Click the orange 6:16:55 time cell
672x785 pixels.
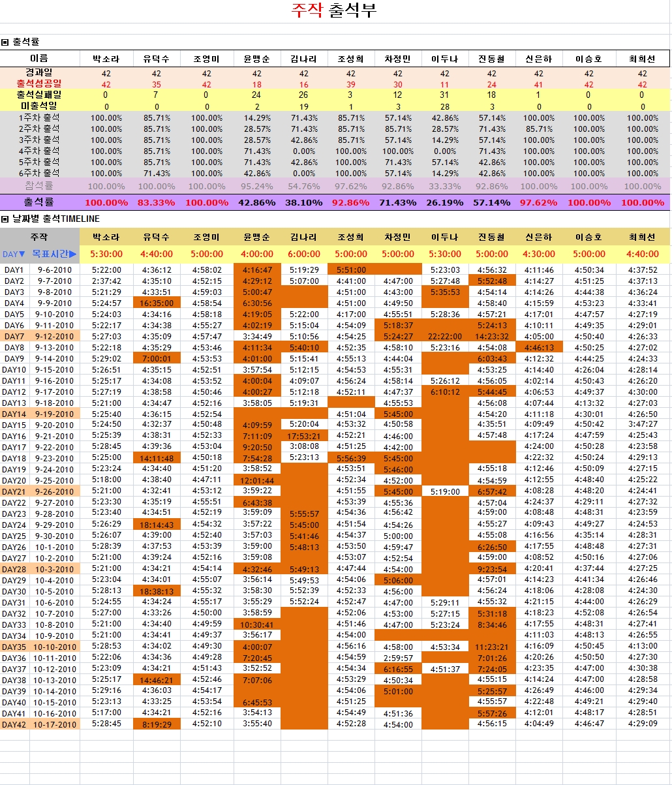coord(398,669)
